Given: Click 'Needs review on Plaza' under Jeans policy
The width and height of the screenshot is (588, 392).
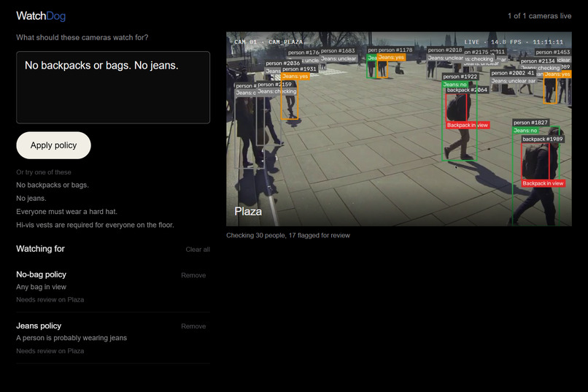Looking at the screenshot, I should pyautogui.click(x=50, y=351).
